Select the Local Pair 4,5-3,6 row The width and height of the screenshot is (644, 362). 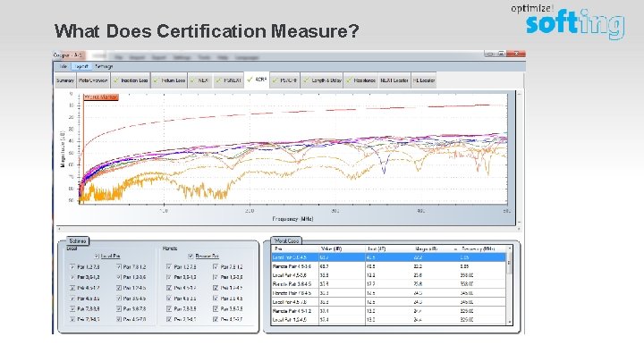click(x=388, y=275)
